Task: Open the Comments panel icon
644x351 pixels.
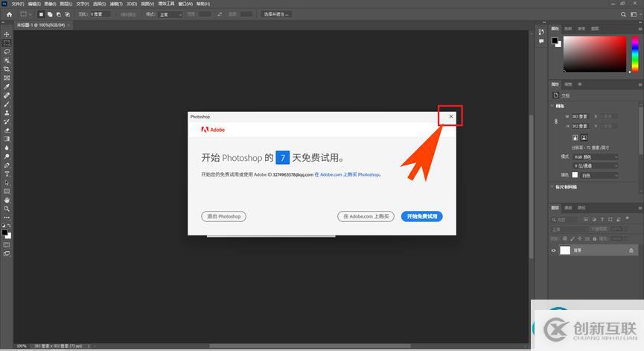Action: (541, 41)
